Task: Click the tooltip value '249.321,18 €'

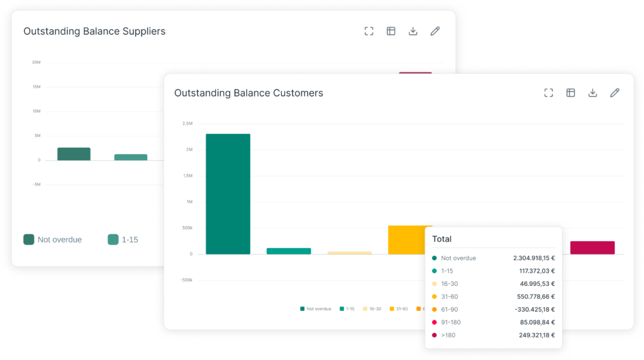Action: click(x=537, y=335)
